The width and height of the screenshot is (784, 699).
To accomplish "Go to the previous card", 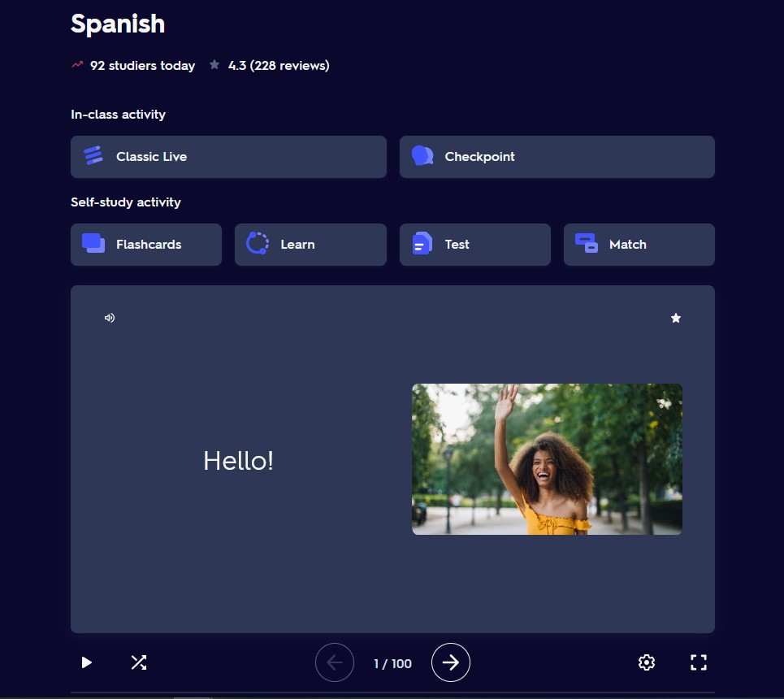I will click(x=335, y=662).
